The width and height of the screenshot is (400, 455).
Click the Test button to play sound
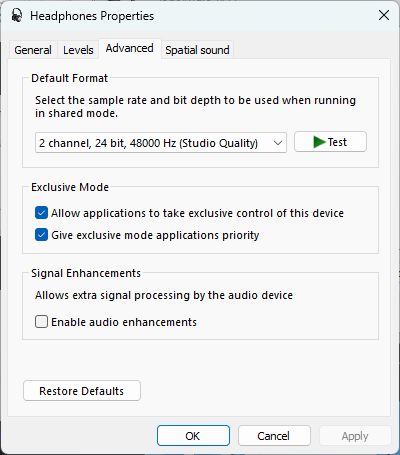330,142
